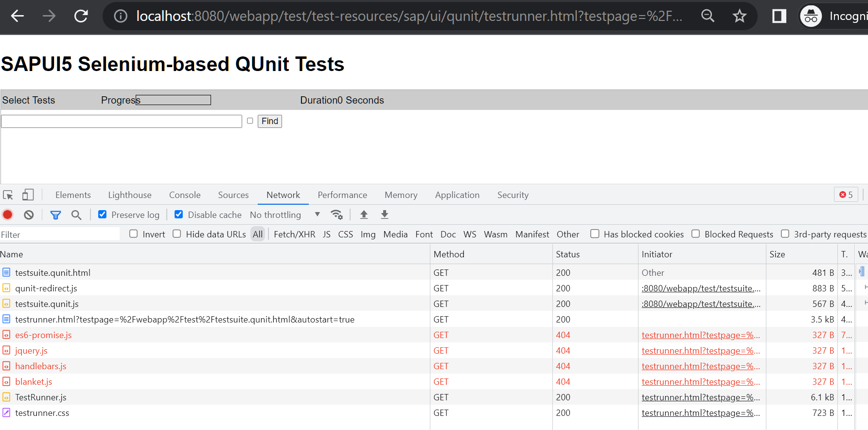Screen dimensions: 868x430
Task: Select the All request type filter
Action: click(258, 234)
